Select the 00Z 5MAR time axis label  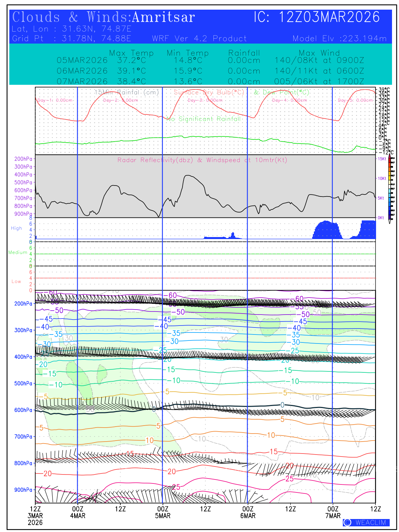pos(163,512)
